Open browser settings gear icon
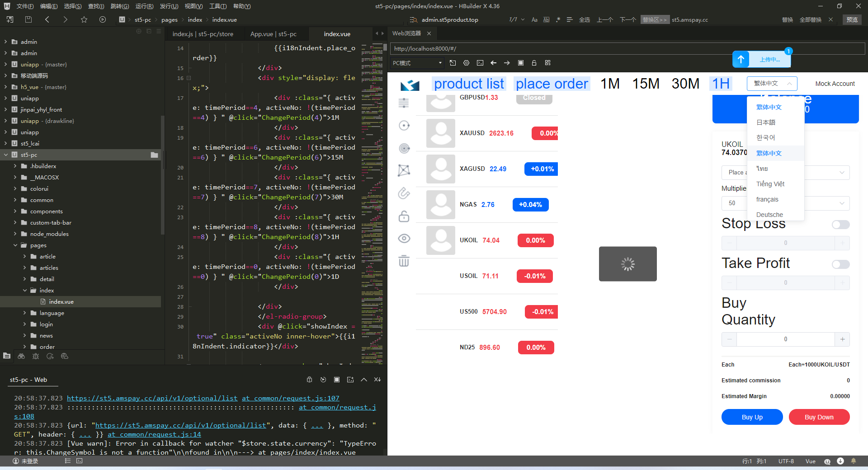868x470 pixels. click(466, 63)
